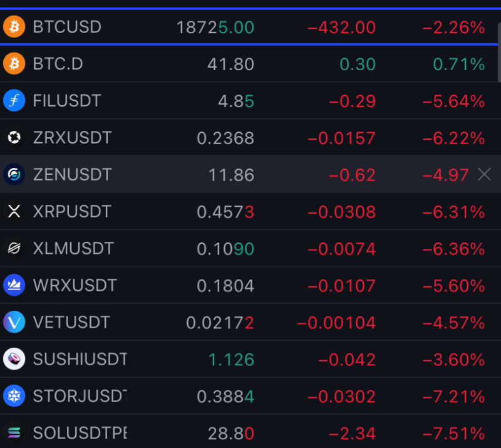Click the Sushi logo beside SUSHIUSDT
Image resolution: width=501 pixels, height=448 pixels.
pyautogui.click(x=14, y=359)
